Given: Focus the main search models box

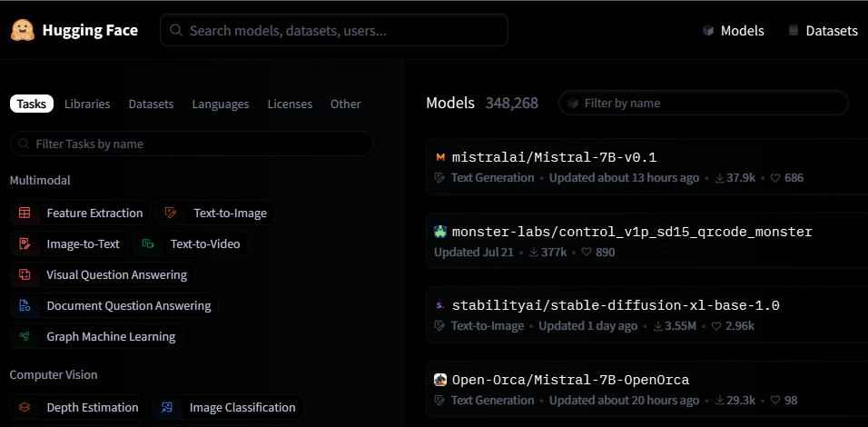Looking at the screenshot, I should [x=334, y=30].
